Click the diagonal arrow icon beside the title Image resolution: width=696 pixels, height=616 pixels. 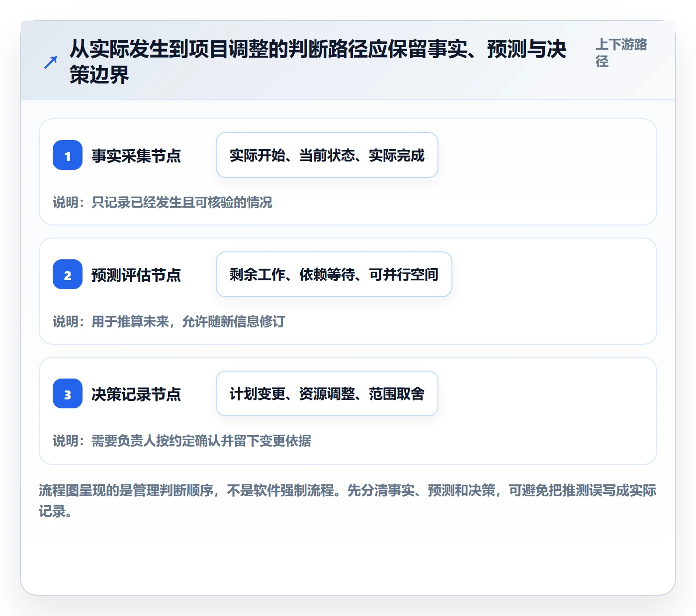click(51, 63)
